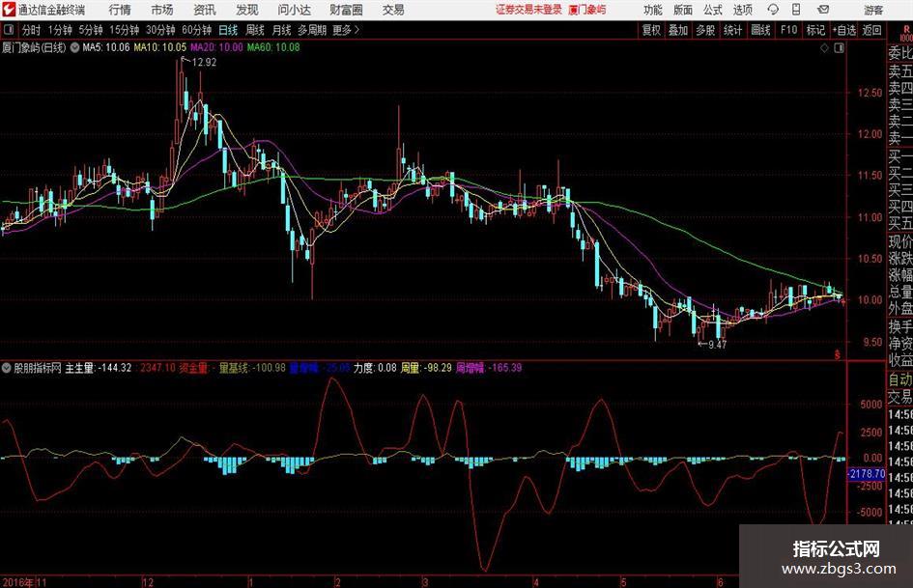
Task: Switch to 30分钟 chart period
Action: tap(160, 30)
